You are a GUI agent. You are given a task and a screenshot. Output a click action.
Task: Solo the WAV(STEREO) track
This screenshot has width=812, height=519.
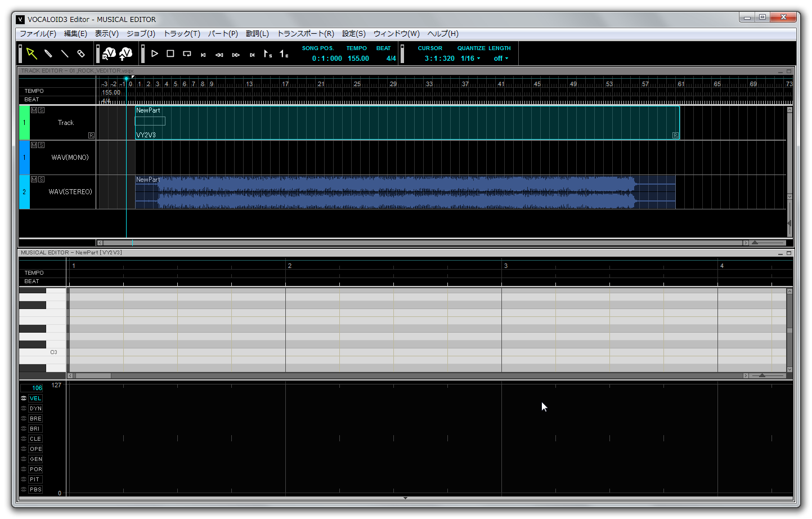pyautogui.click(x=41, y=180)
